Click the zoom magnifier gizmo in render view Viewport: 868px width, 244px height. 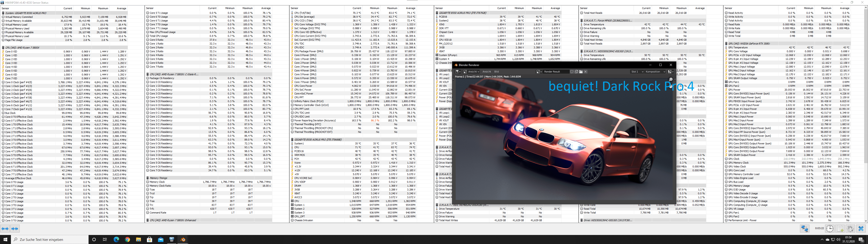[x=671, y=80]
